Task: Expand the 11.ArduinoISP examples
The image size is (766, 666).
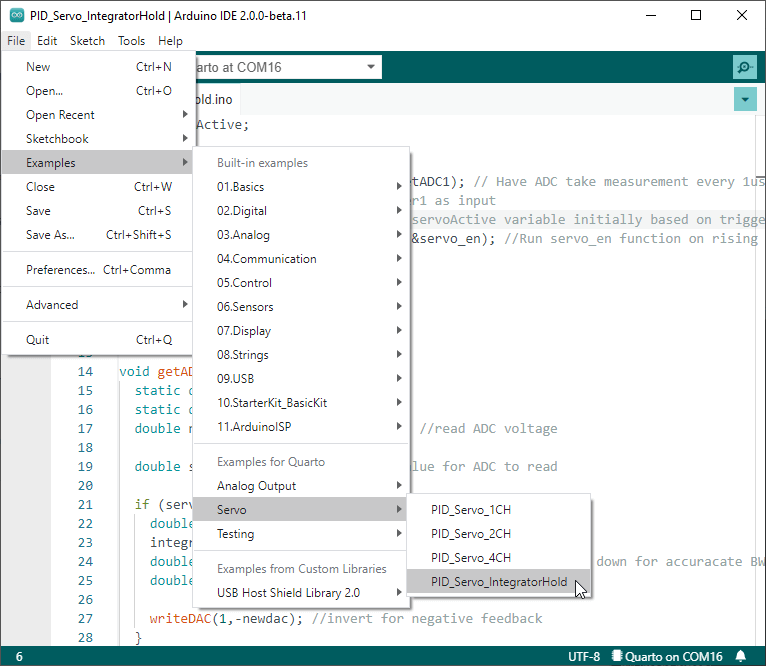Action: [x=301, y=426]
